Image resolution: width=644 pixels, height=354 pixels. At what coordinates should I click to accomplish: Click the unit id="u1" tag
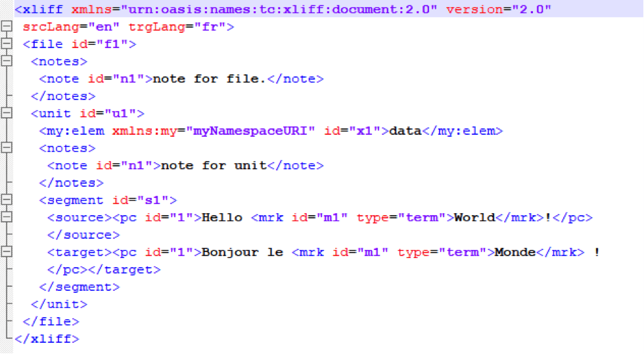[87, 113]
